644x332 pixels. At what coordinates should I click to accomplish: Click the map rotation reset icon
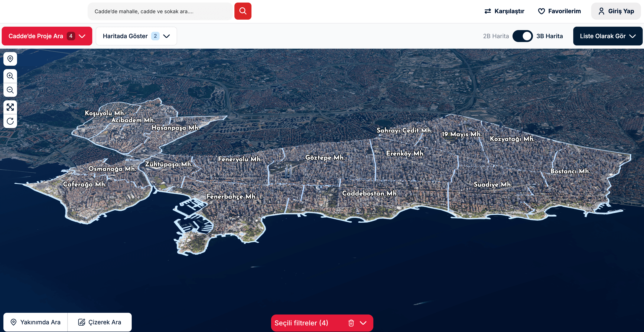[10, 121]
